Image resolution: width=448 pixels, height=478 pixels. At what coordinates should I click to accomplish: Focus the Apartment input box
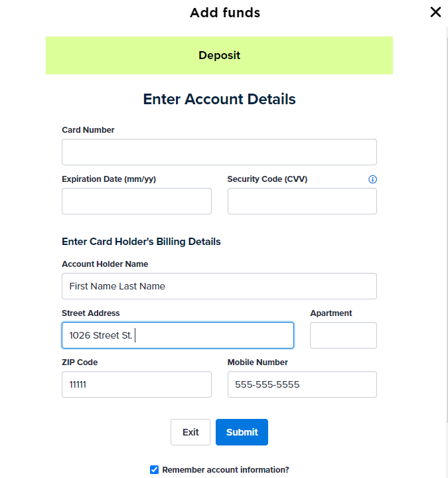343,335
